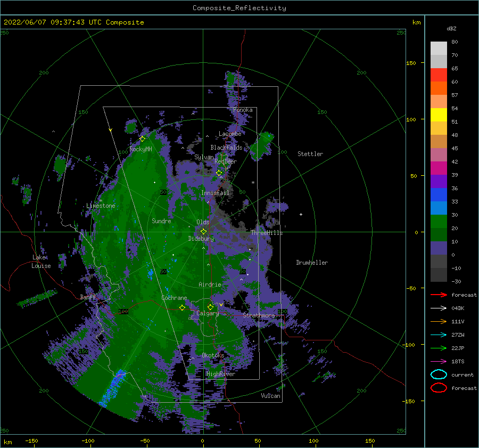Click the magenta 18TS arrow legend icon
Screen dimensions: 479x448
pyautogui.click(x=439, y=361)
